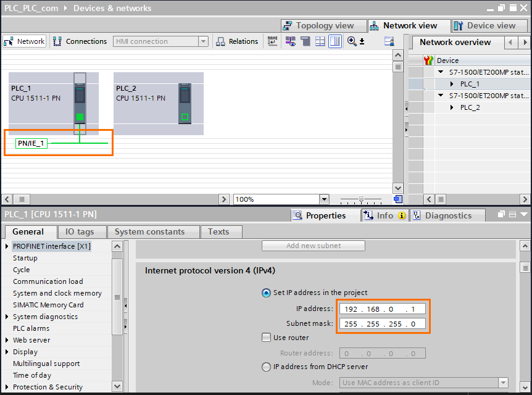
Task: Select Cycle in properties tree
Action: [x=22, y=270]
